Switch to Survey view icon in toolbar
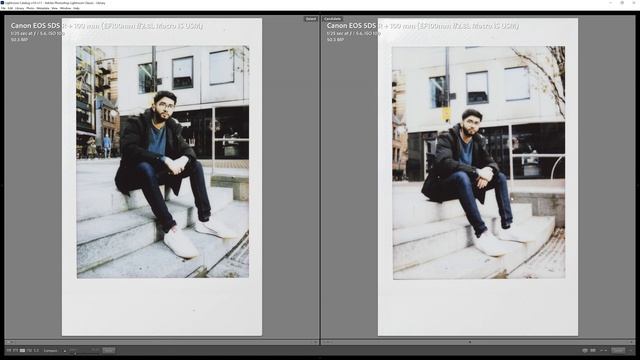This screenshot has width=640, height=360. (x=29, y=350)
